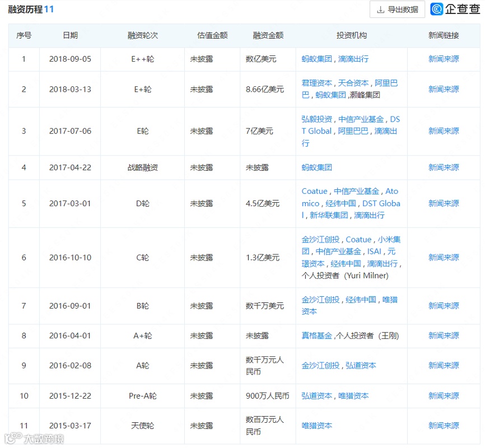The image size is (485, 448).
Task: Select the E++轮 round cell
Action: pos(143,59)
